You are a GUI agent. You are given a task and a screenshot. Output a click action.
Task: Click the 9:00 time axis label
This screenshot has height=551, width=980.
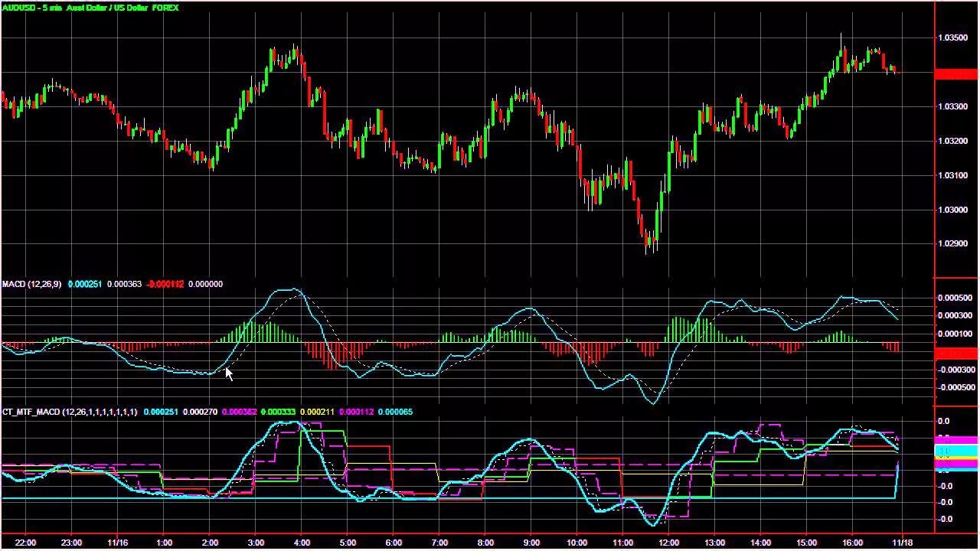tap(531, 543)
